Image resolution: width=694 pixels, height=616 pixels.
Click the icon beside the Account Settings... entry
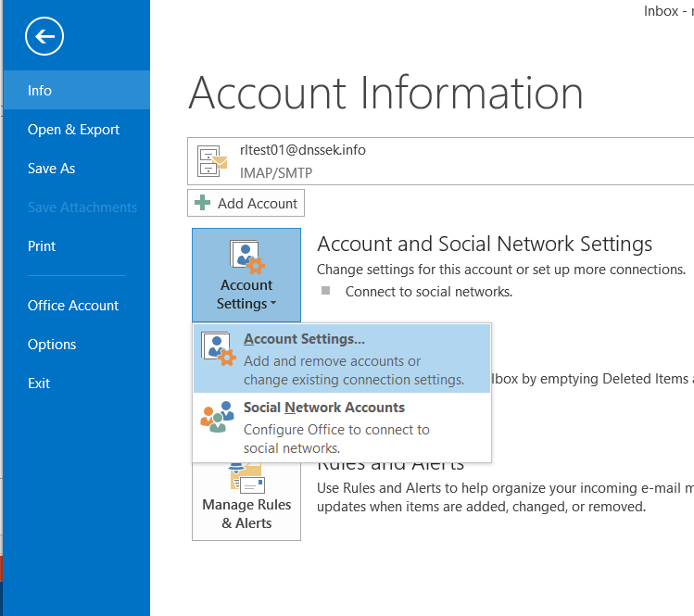pyautogui.click(x=219, y=351)
